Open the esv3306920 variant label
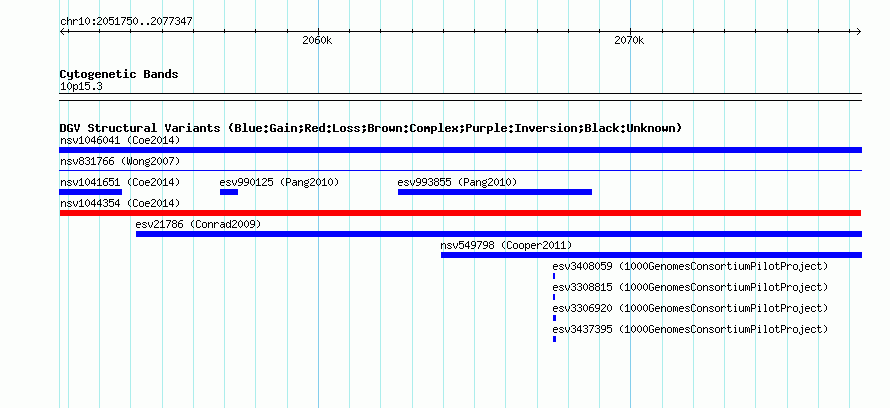Viewport: 890px width, 408px height. point(690,308)
